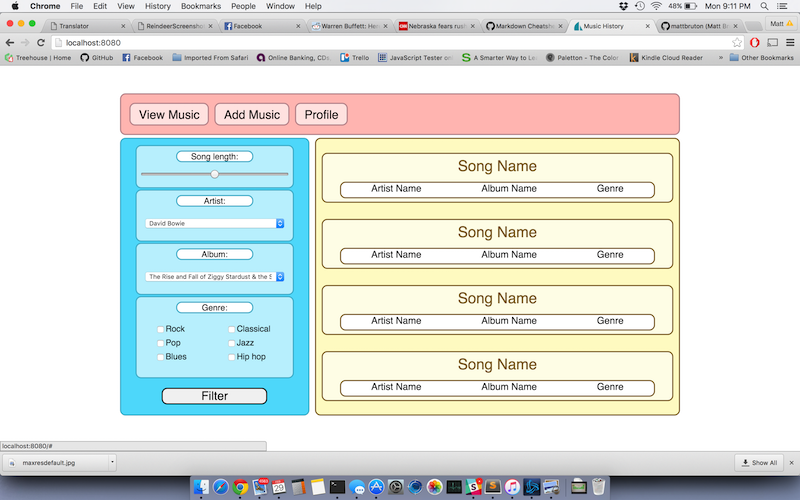Screen dimensions: 800x500
Task: Open the Album dropdown showing Ziggy Stardust
Action: coord(214,277)
